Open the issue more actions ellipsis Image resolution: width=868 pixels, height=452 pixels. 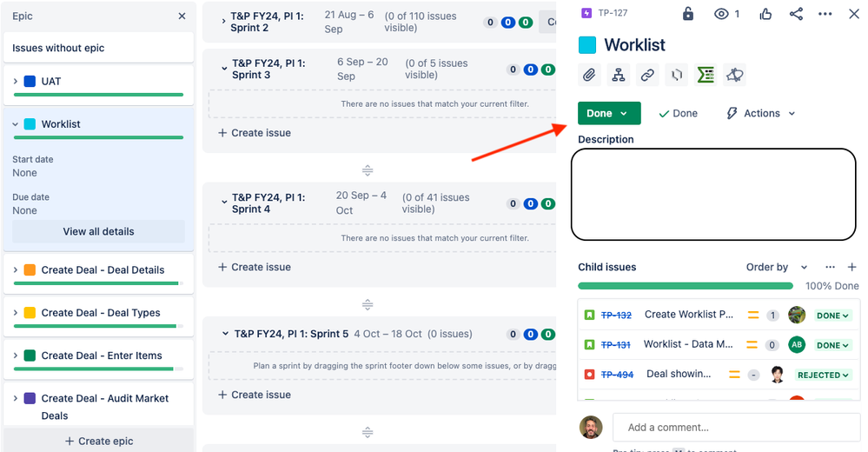click(825, 14)
